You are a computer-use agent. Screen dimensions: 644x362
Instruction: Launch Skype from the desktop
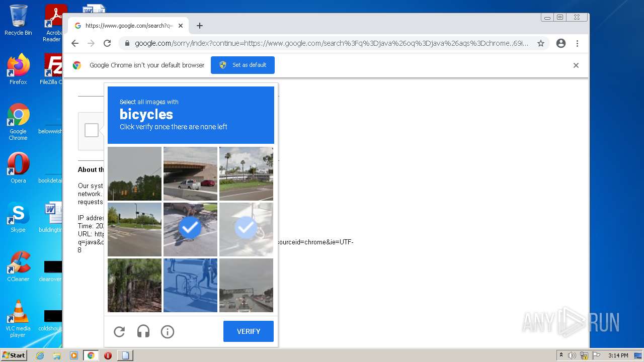pyautogui.click(x=18, y=217)
